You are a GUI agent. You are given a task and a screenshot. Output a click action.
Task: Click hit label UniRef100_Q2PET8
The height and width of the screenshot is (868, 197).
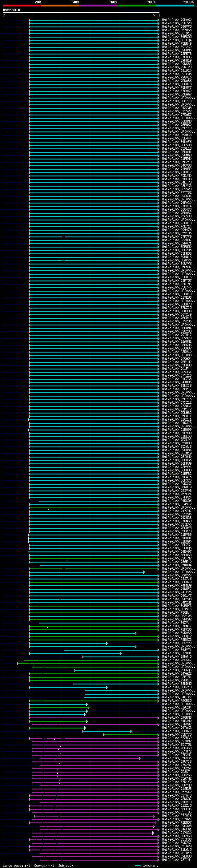coord(177,54)
